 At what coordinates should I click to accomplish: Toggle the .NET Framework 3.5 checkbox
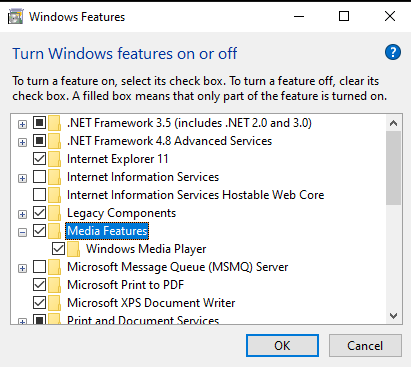tap(39, 123)
